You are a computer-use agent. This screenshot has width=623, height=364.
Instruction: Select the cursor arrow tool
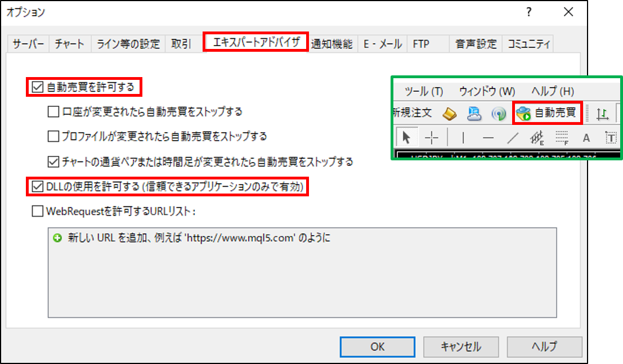pos(406,138)
